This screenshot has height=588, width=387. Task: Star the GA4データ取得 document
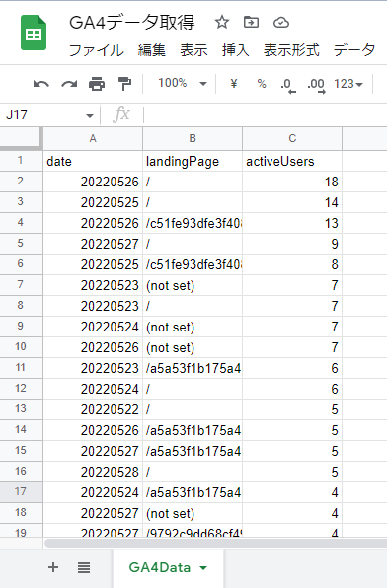coord(222,23)
